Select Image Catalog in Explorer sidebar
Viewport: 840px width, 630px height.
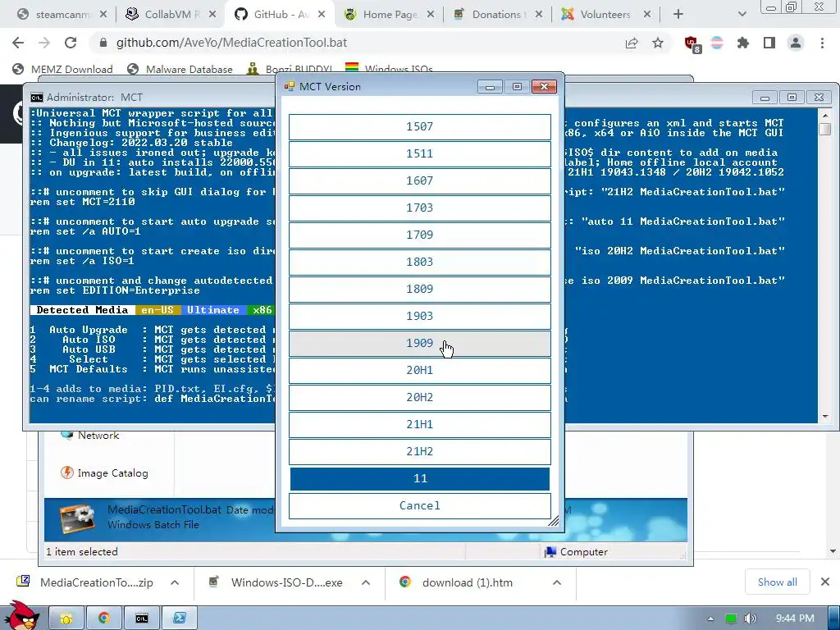coord(104,473)
